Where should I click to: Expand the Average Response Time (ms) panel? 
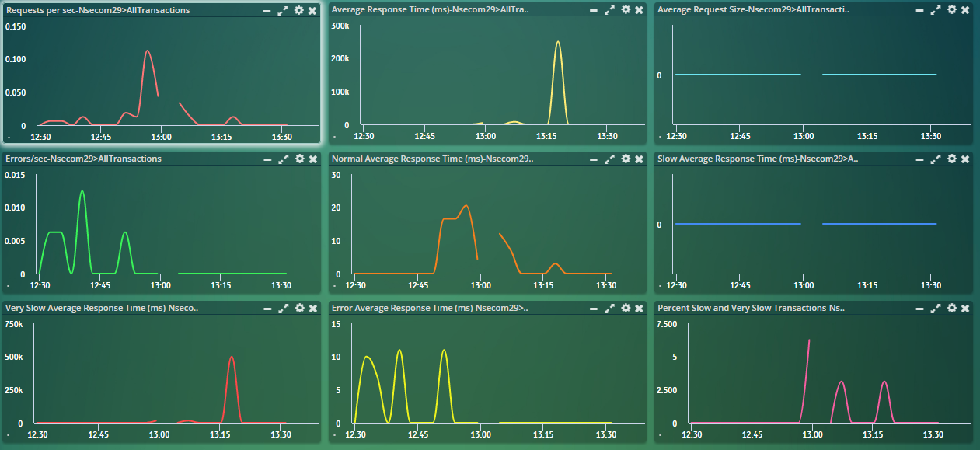[610, 10]
